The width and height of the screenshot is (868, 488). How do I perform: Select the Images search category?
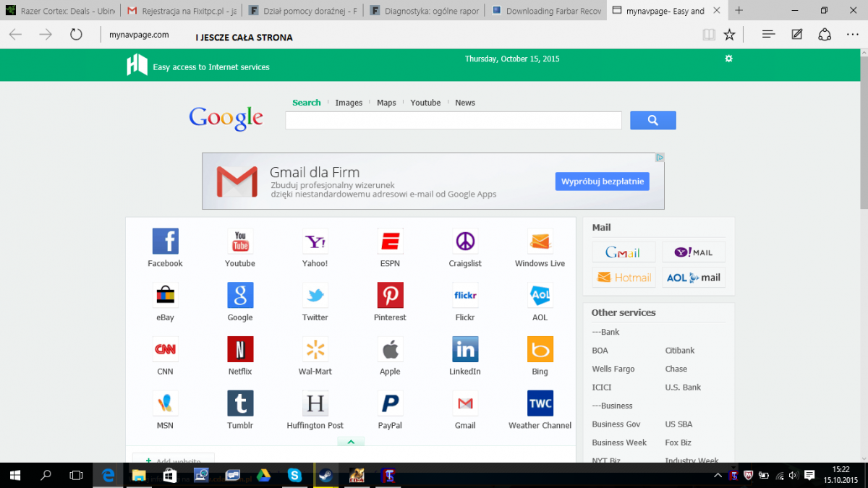[349, 103]
